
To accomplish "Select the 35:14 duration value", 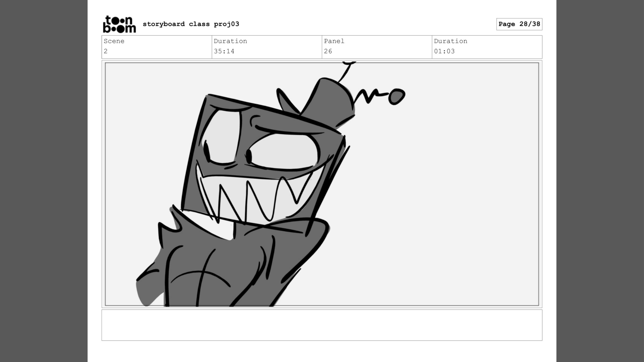I will click(224, 51).
